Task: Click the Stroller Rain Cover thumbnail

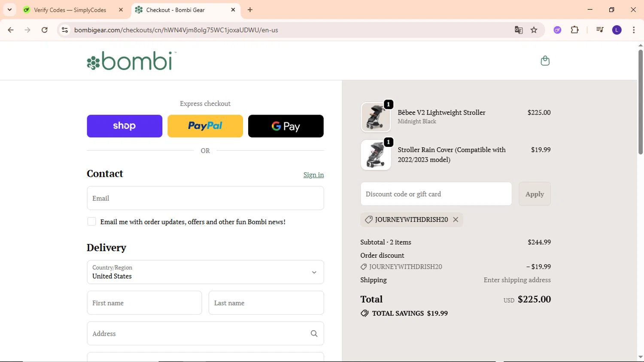Action: pyautogui.click(x=376, y=155)
